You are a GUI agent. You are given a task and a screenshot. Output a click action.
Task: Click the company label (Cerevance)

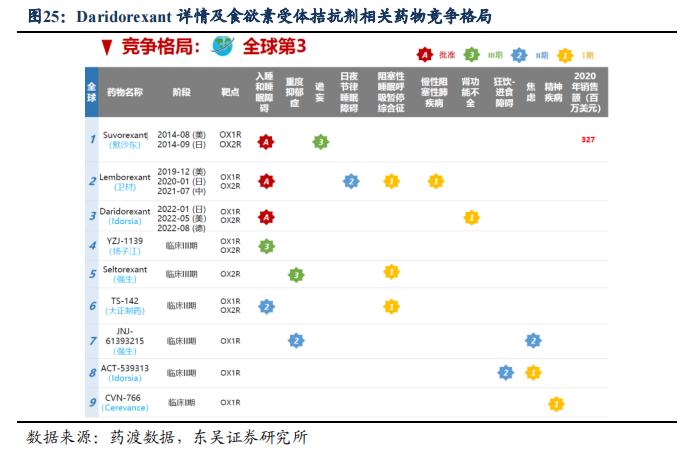[x=125, y=408]
